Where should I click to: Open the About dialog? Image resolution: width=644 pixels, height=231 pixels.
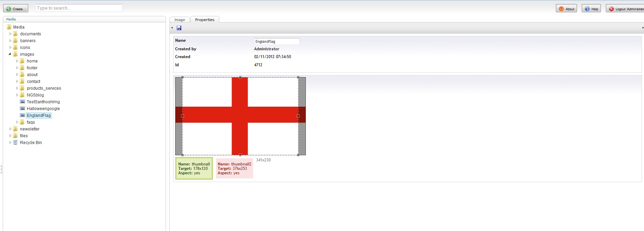click(566, 9)
